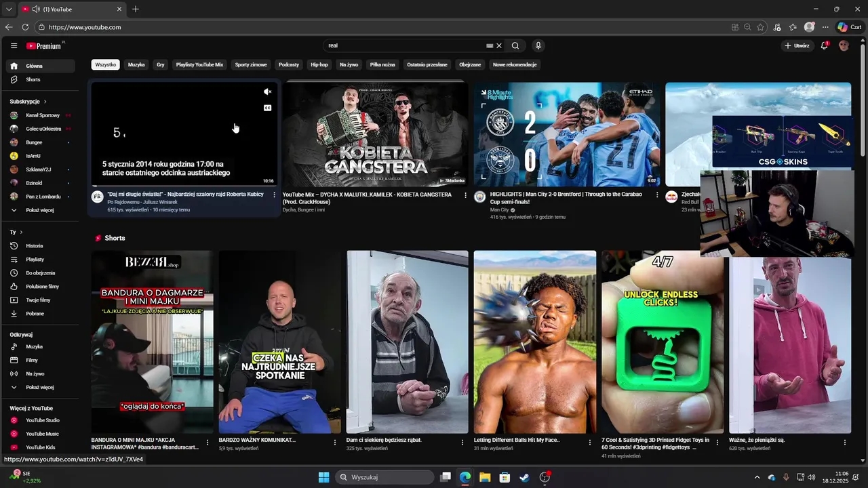Click the Utwórz create button
Image resolution: width=868 pixels, height=488 pixels.
click(797, 45)
